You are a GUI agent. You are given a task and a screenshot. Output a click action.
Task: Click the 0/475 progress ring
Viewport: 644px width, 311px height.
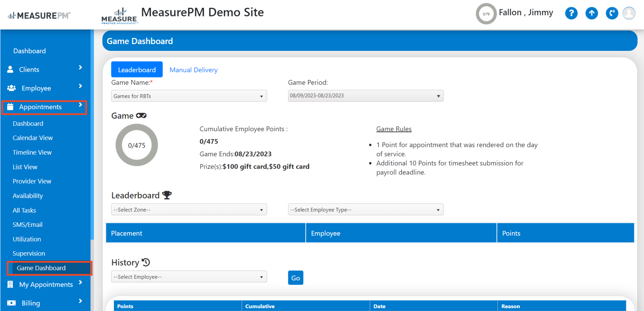click(136, 145)
